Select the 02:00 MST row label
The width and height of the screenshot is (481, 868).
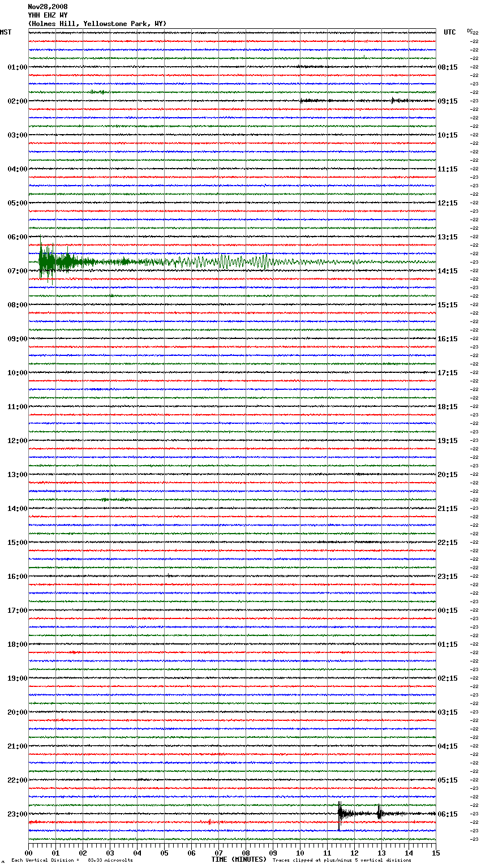[18, 101]
